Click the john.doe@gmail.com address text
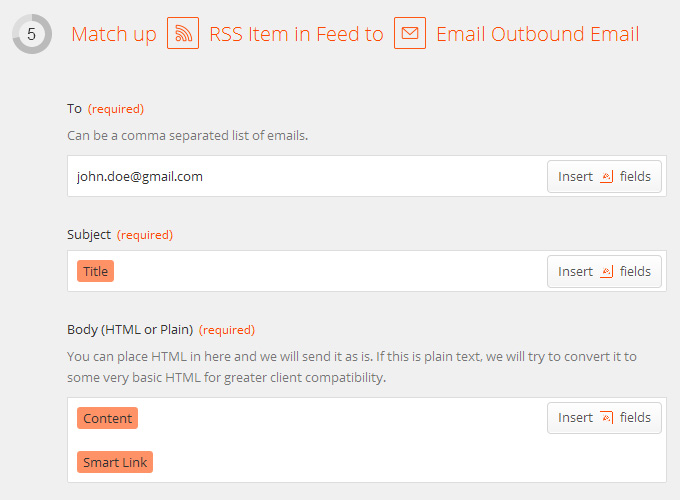This screenshot has width=680, height=500. [x=140, y=176]
